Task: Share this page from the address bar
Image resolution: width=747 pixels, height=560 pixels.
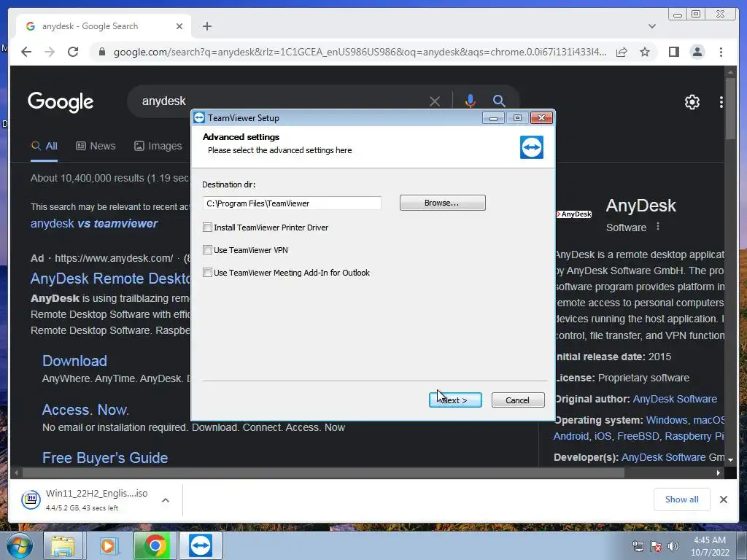Action: click(622, 52)
